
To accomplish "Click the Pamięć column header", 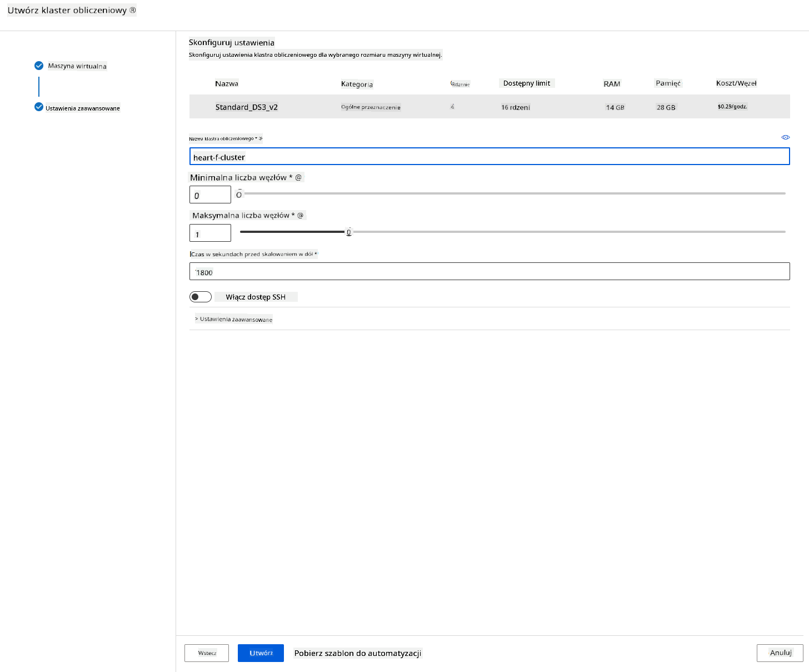I will (668, 83).
